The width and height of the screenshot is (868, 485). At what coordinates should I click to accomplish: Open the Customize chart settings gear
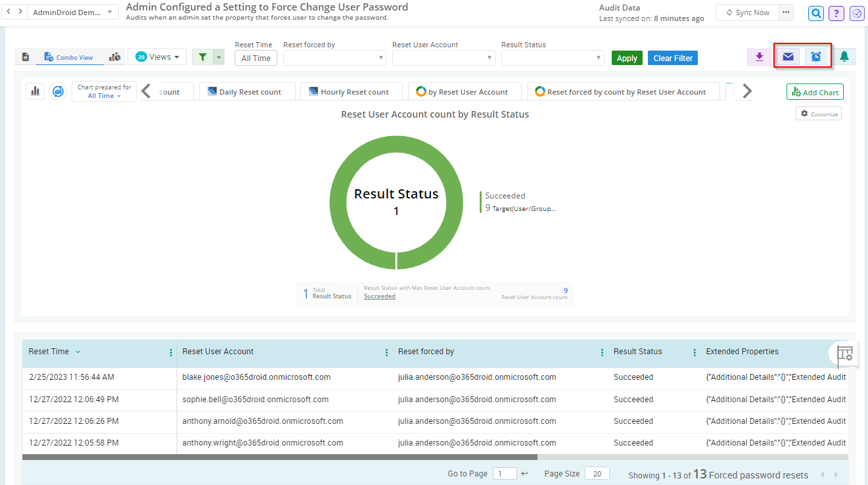[818, 113]
